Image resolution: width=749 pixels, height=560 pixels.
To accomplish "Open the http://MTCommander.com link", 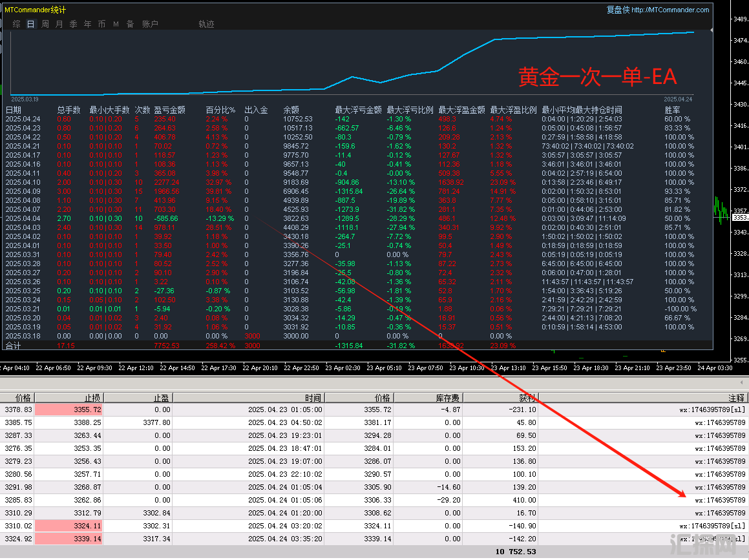I will (670, 10).
